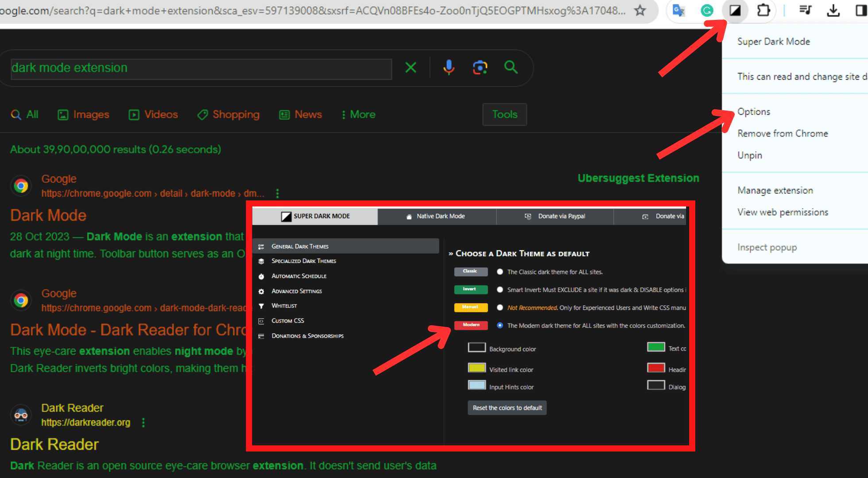Open the Tools search options
Viewport: 868px width, 478px height.
504,115
